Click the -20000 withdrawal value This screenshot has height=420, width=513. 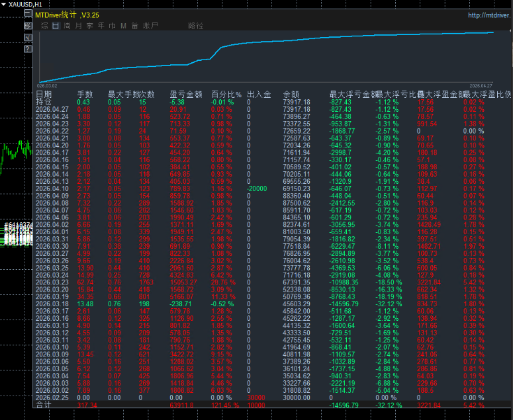pyautogui.click(x=257, y=189)
